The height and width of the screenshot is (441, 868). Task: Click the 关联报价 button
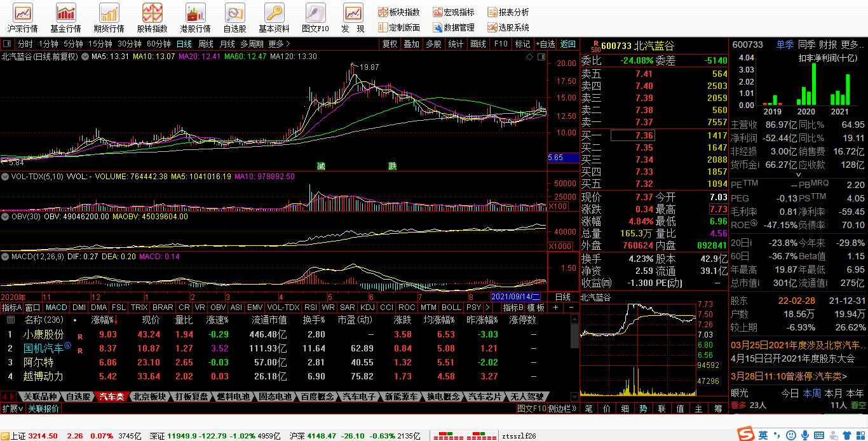point(43,409)
